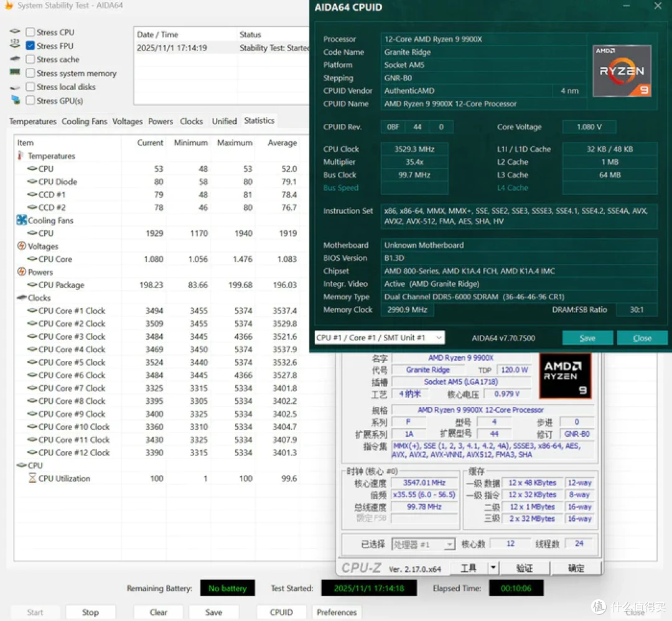This screenshot has height=621, width=672.
Task: Click the Average column header
Action: coord(282,142)
